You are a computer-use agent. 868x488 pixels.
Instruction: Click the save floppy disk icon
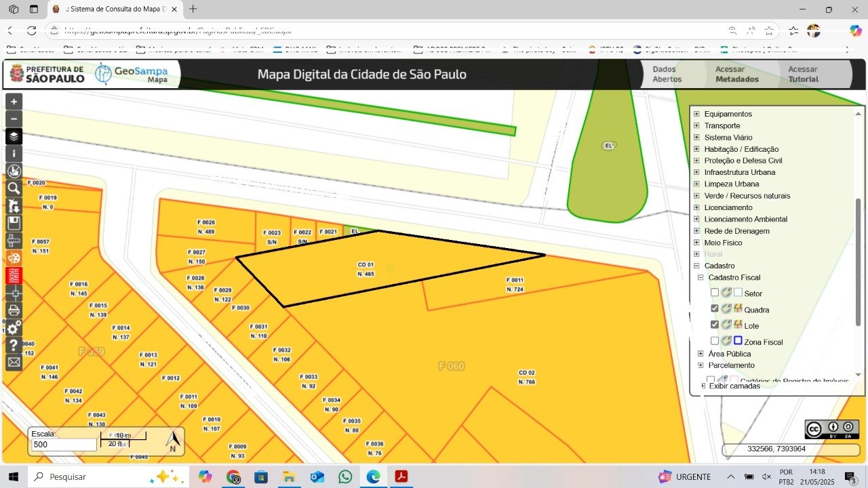click(x=14, y=223)
